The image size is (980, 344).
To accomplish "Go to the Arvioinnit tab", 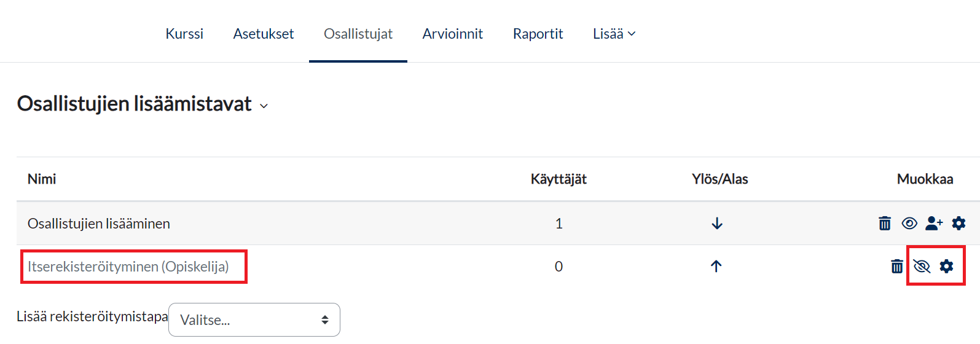I will (x=452, y=34).
